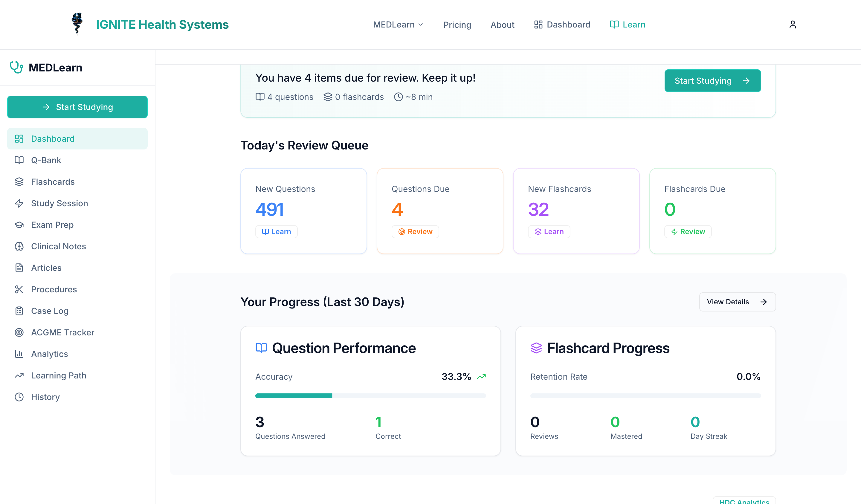Click the Exam Prep graduation cap icon
This screenshot has height=504, width=861.
pyautogui.click(x=19, y=225)
